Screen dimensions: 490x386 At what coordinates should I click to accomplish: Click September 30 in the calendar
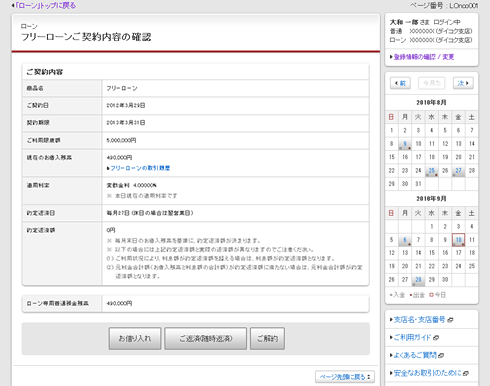(x=445, y=279)
